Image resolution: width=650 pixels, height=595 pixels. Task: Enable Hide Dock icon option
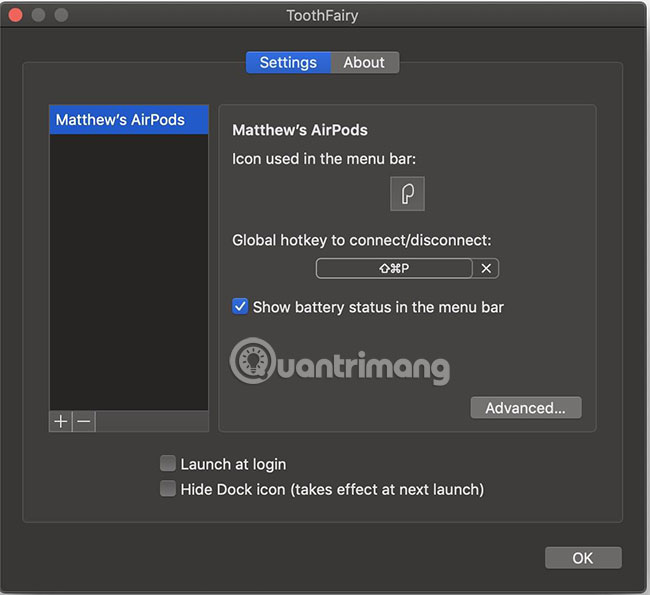[168, 488]
